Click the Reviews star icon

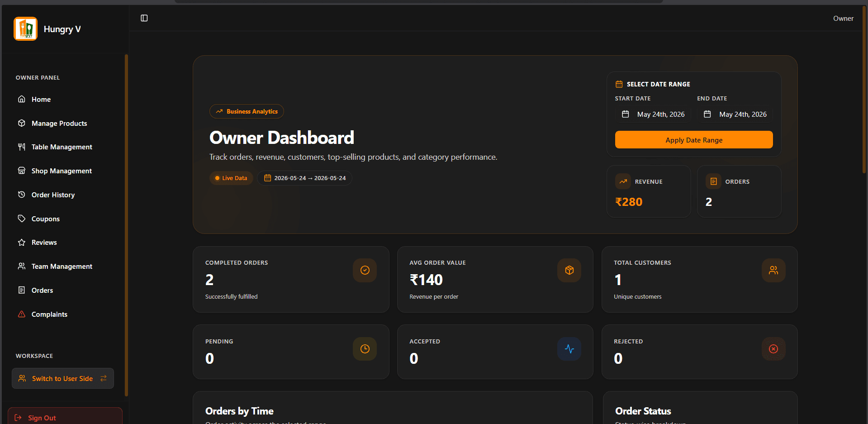click(x=21, y=243)
